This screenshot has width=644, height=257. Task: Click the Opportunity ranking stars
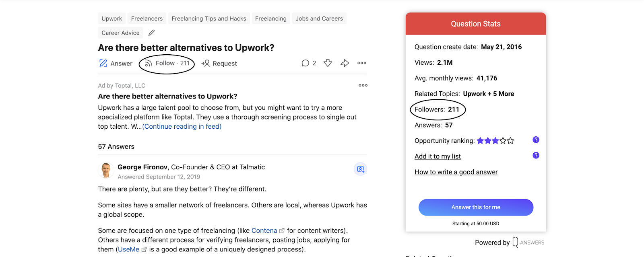495,141
